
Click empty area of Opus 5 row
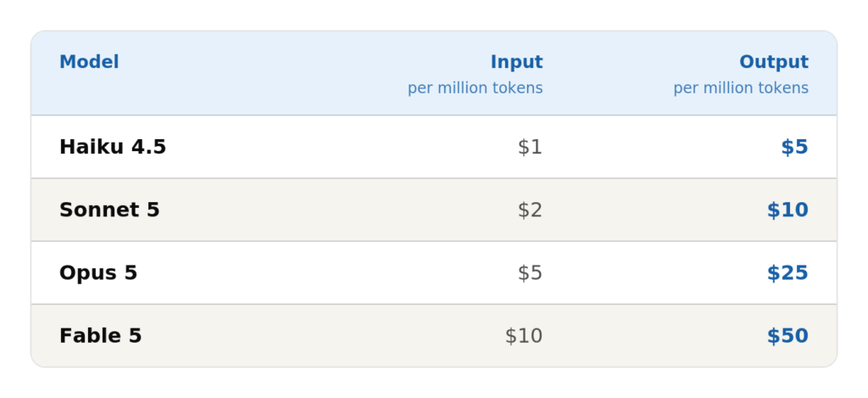tap(326, 272)
